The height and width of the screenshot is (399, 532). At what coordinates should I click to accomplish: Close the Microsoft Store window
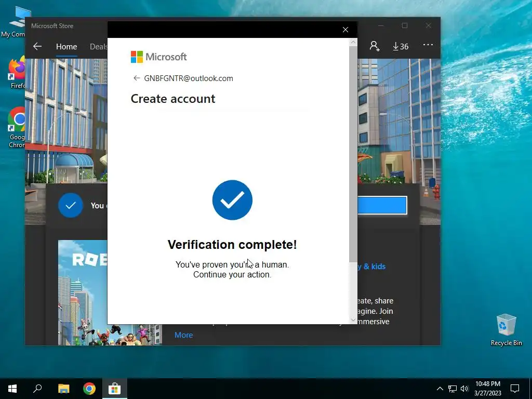point(429,26)
